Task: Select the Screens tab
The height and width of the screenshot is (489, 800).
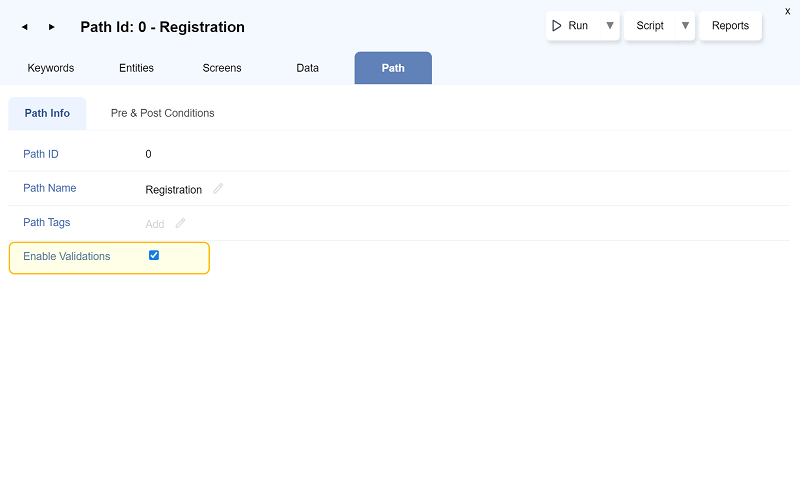Action: point(222,68)
